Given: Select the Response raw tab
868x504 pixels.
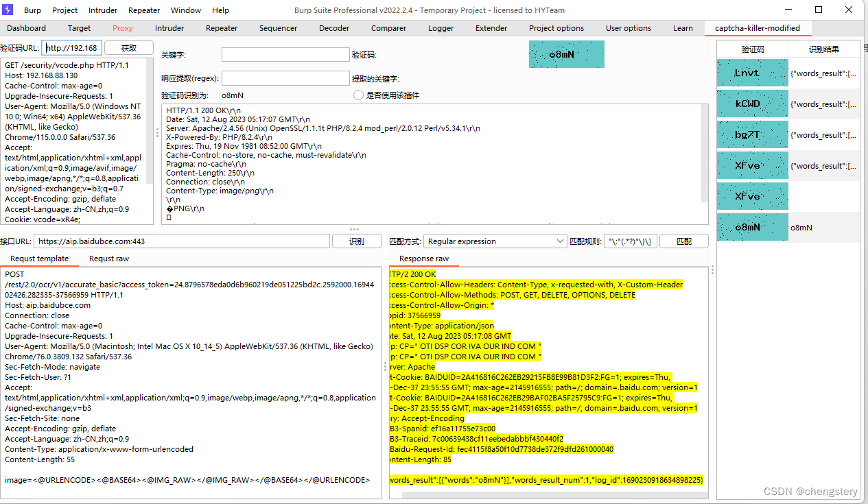Looking at the screenshot, I should (x=424, y=259).
